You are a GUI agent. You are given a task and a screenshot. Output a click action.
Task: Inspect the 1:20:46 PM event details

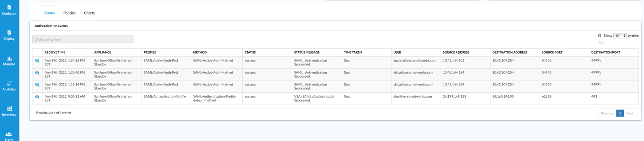37,73
